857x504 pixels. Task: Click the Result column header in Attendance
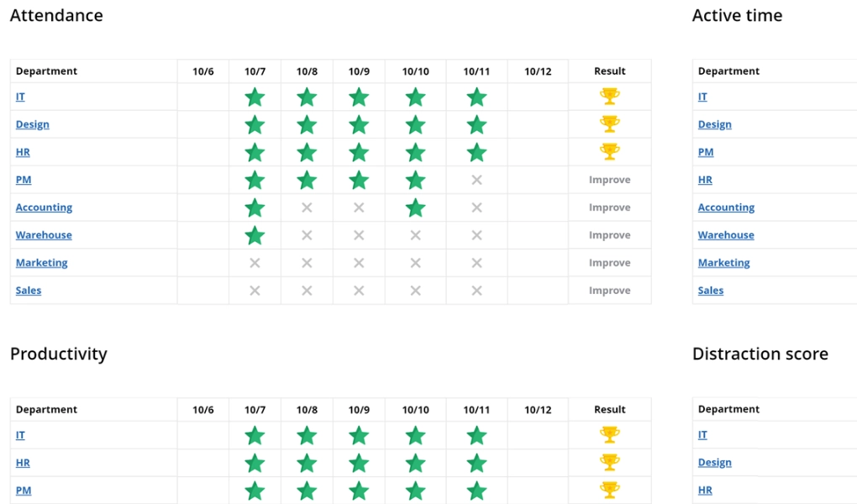(609, 71)
